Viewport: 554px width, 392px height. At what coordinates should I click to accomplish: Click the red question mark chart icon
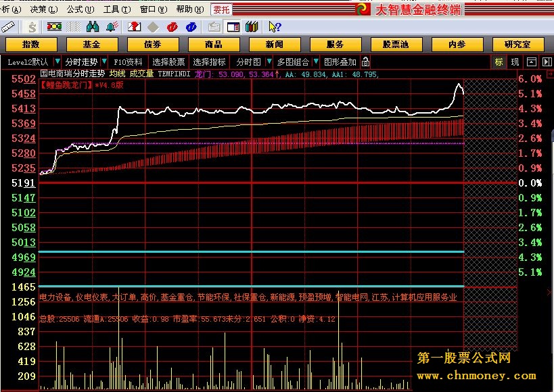(134, 26)
